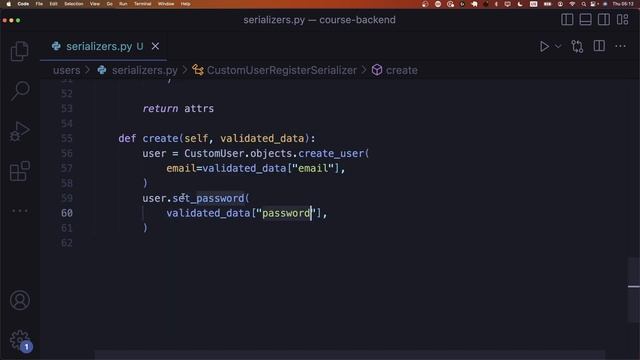Viewport: 640px width, 360px height.
Task: Open the File menu
Action: tap(39, 4)
